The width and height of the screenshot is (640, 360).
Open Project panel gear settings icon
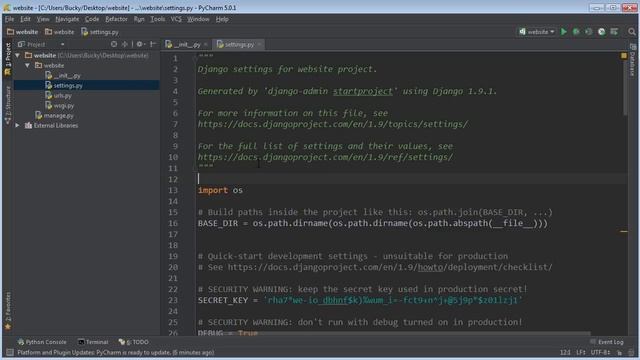140,44
